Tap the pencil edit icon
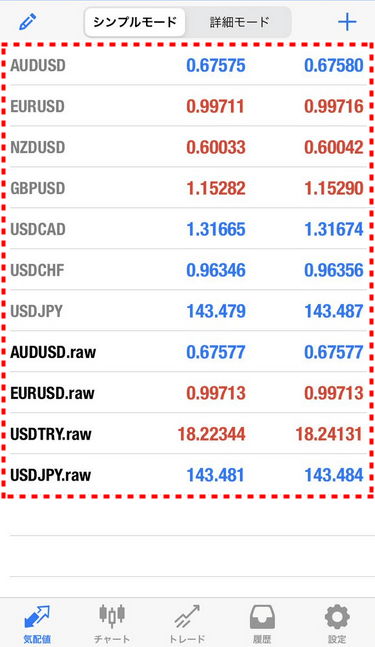Screen dimensions: 375x647 tap(28, 22)
